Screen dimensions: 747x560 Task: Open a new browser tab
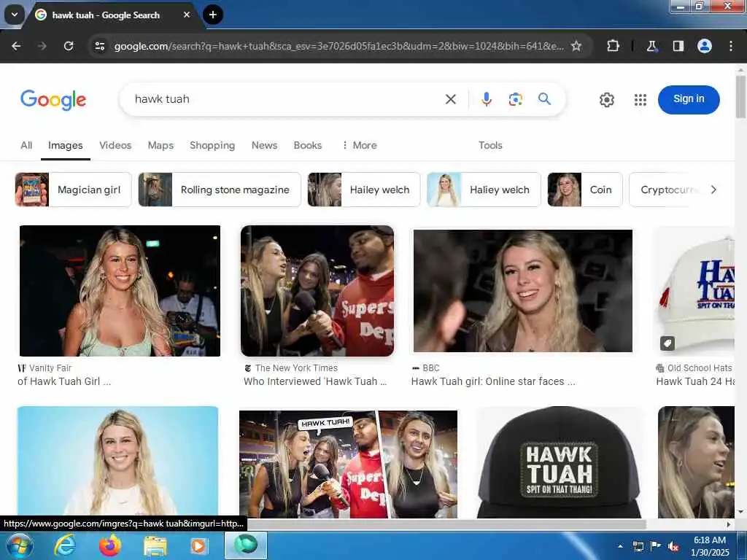(x=213, y=15)
